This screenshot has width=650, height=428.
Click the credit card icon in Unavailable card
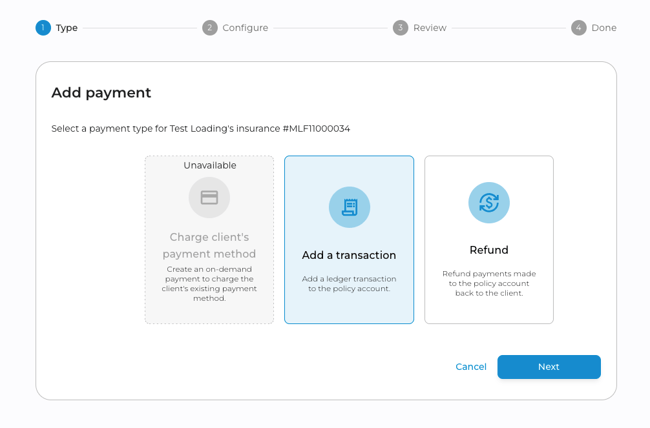click(x=209, y=197)
